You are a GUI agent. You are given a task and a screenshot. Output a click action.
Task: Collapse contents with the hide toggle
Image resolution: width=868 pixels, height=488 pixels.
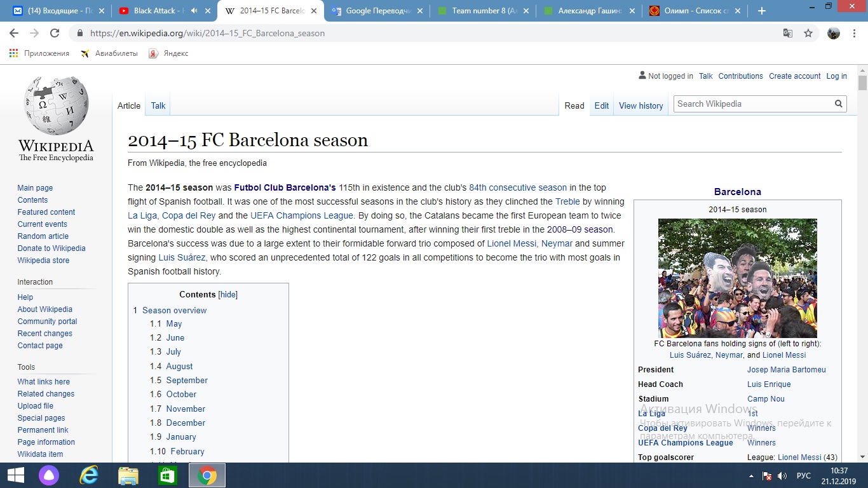[x=227, y=294]
